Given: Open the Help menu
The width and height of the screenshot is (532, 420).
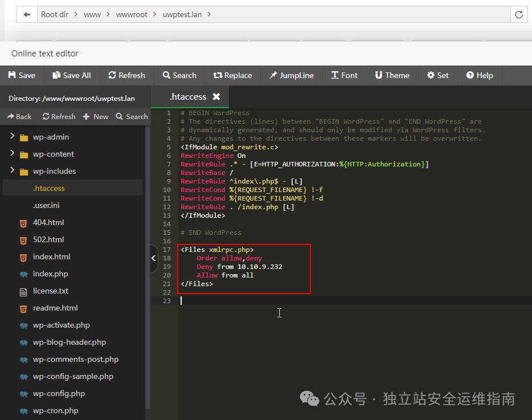Looking at the screenshot, I should point(480,75).
